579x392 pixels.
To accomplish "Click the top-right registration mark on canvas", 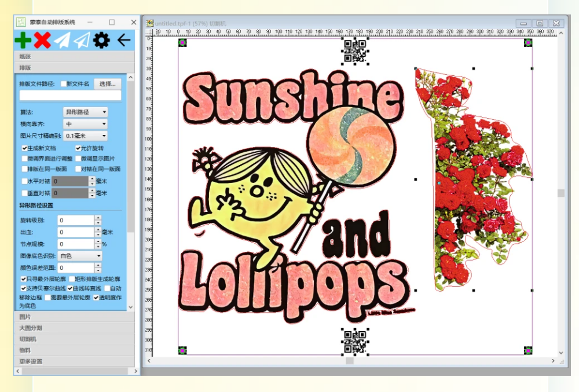I will tap(528, 43).
